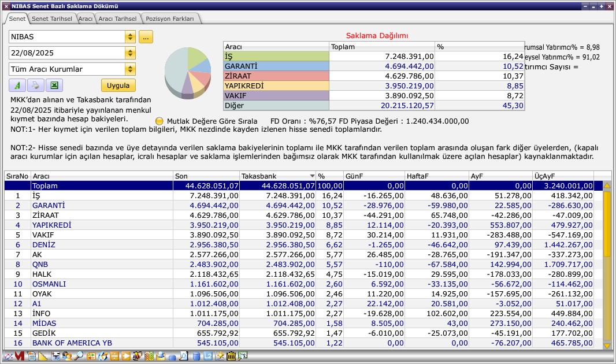Click the Saklama Dağılımı pie chart
This screenshot has height=364, width=616.
[188, 73]
